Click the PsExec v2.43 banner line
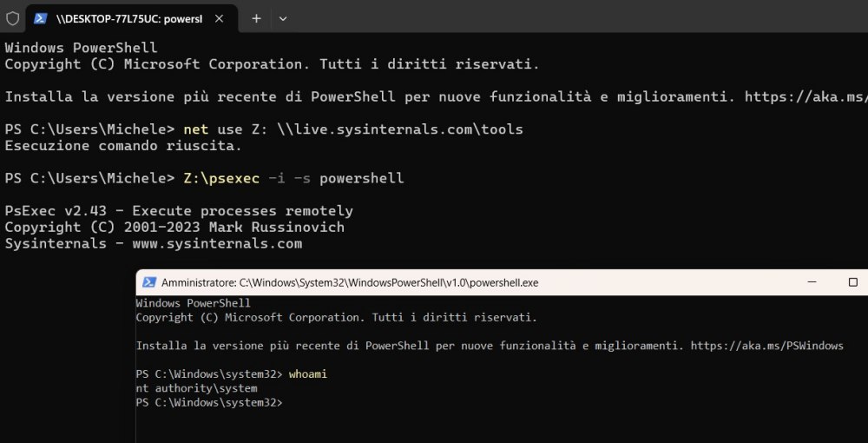The width and height of the screenshot is (868, 443). click(x=178, y=211)
